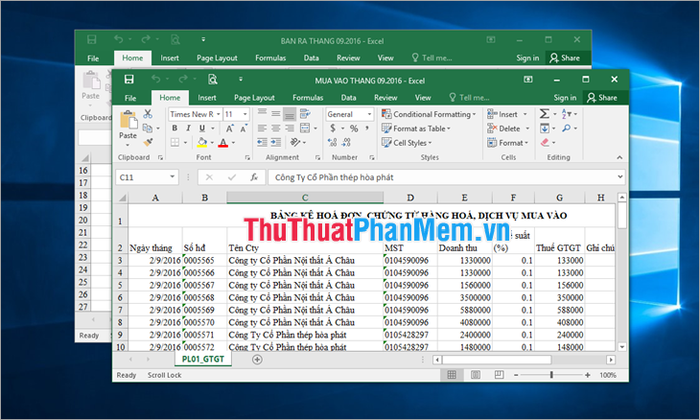Screen dimensions: 700x420
Task: Click the zoom slider handle
Action: pos(551,375)
